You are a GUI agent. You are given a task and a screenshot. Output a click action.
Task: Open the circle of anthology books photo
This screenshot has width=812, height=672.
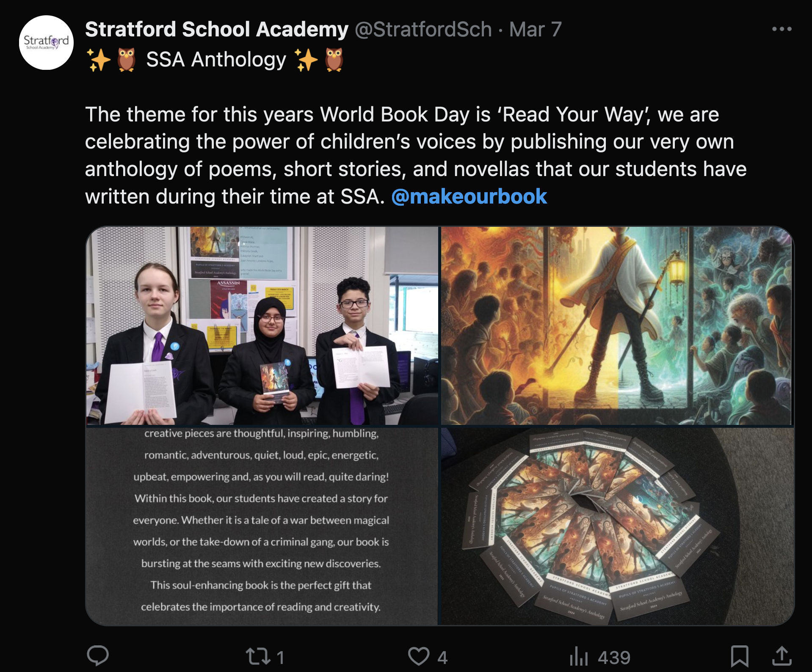(617, 526)
